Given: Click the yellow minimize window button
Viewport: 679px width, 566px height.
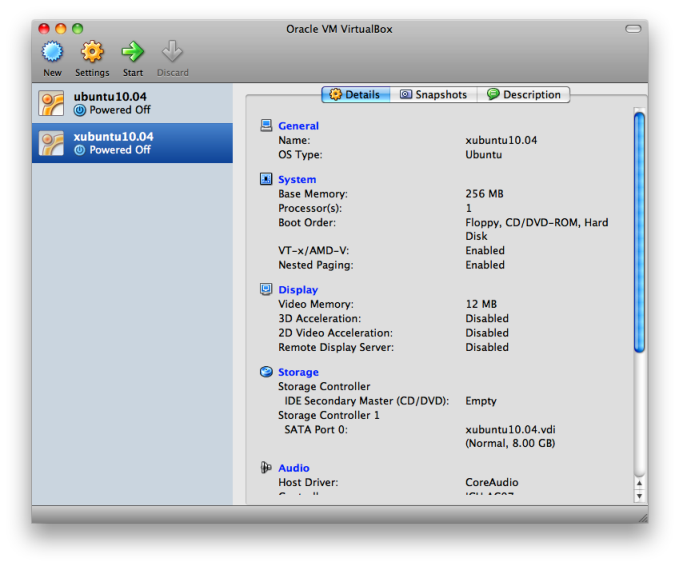Looking at the screenshot, I should tap(61, 29).
